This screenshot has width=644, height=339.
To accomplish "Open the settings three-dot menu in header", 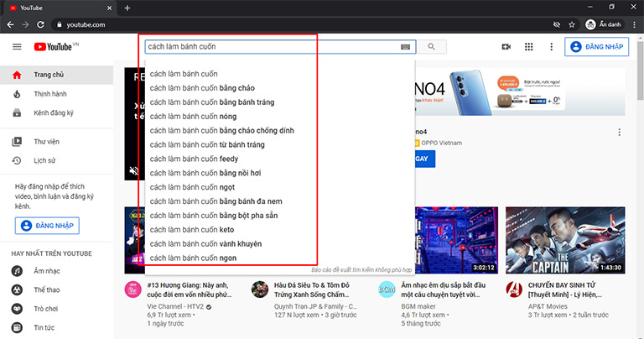I will coord(551,47).
